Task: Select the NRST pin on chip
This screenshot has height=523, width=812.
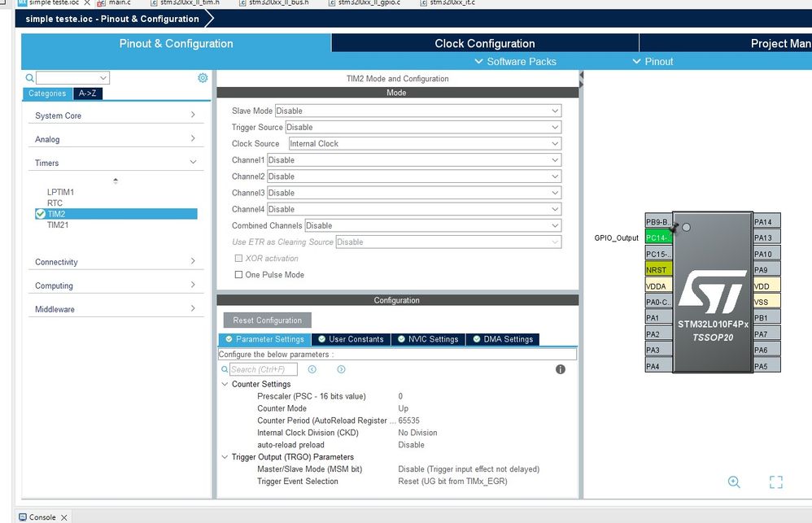Action: [x=658, y=270]
